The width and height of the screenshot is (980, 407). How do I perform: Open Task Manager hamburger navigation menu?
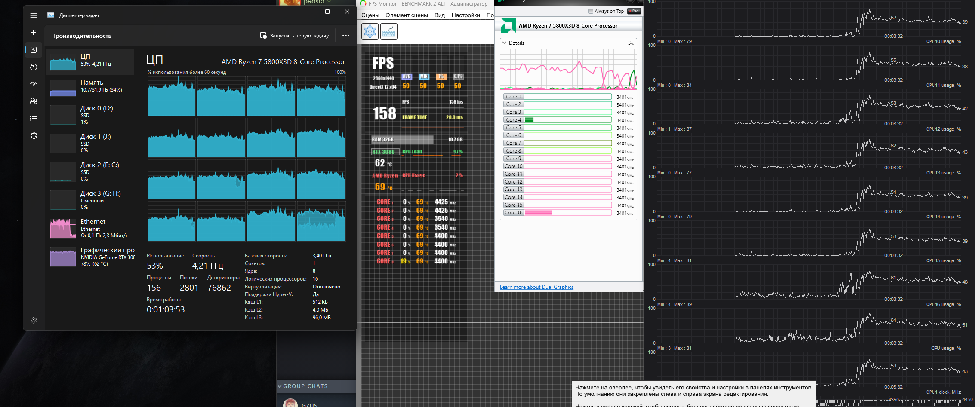34,15
